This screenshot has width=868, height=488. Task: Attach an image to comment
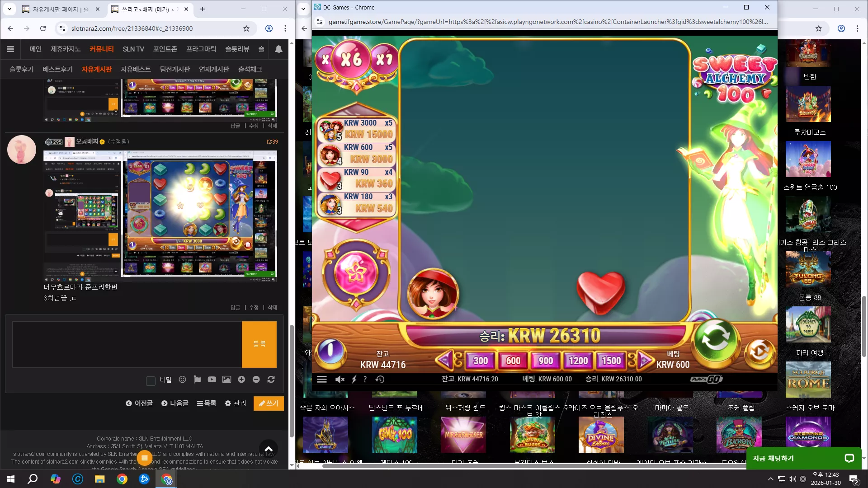(226, 380)
